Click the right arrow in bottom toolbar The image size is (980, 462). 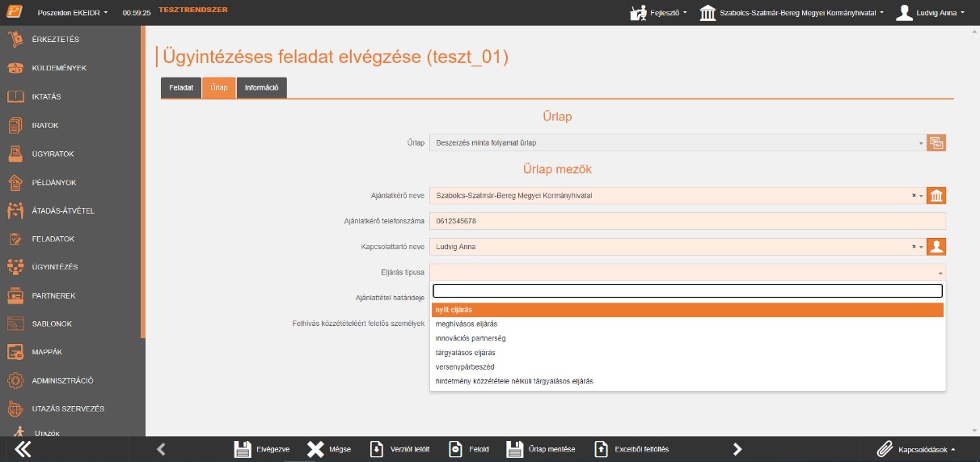(x=737, y=449)
